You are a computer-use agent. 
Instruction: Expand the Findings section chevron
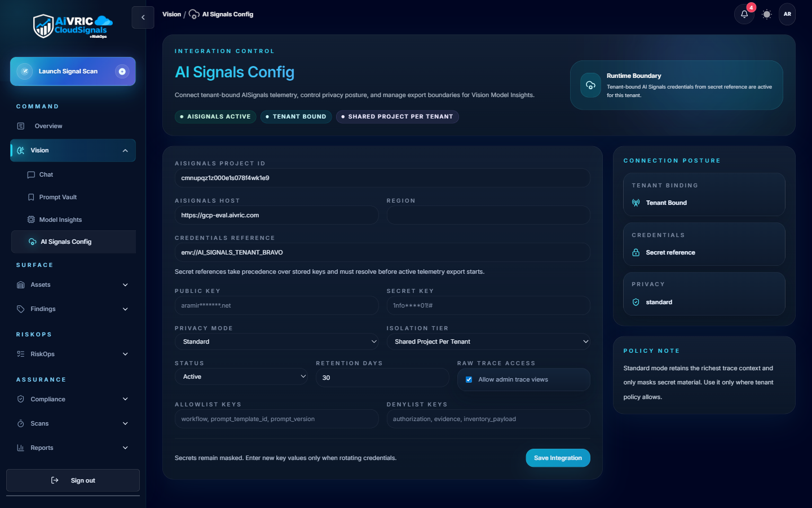pos(125,309)
